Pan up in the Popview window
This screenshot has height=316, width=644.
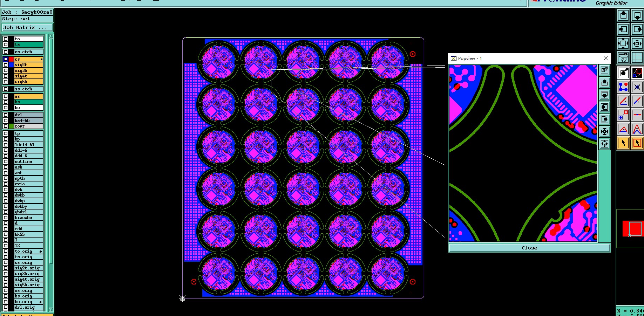[604, 82]
